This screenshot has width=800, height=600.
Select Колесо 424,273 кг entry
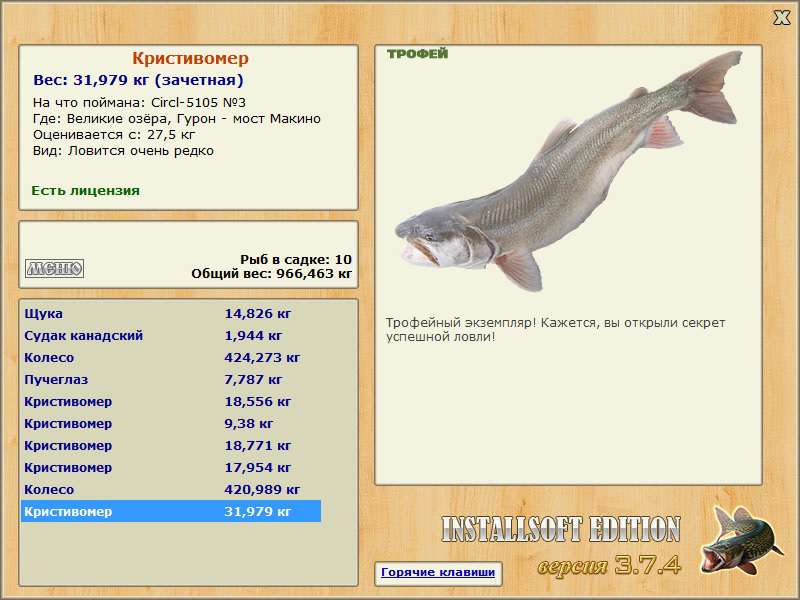[x=170, y=357]
